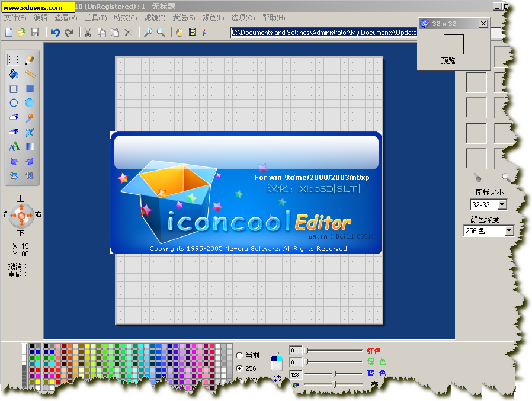This screenshot has width=532, height=401.
Task: Click the undo arrow in toolbar
Action: coord(55,33)
